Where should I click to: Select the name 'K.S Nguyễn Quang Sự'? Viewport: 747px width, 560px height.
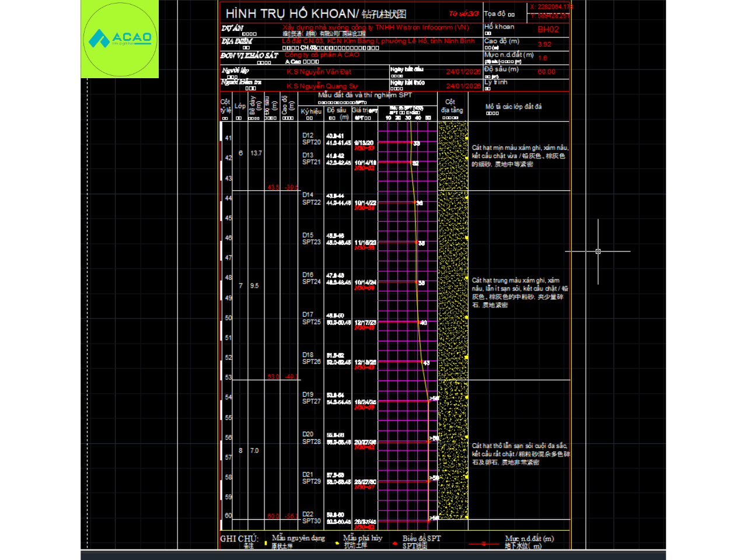point(322,86)
